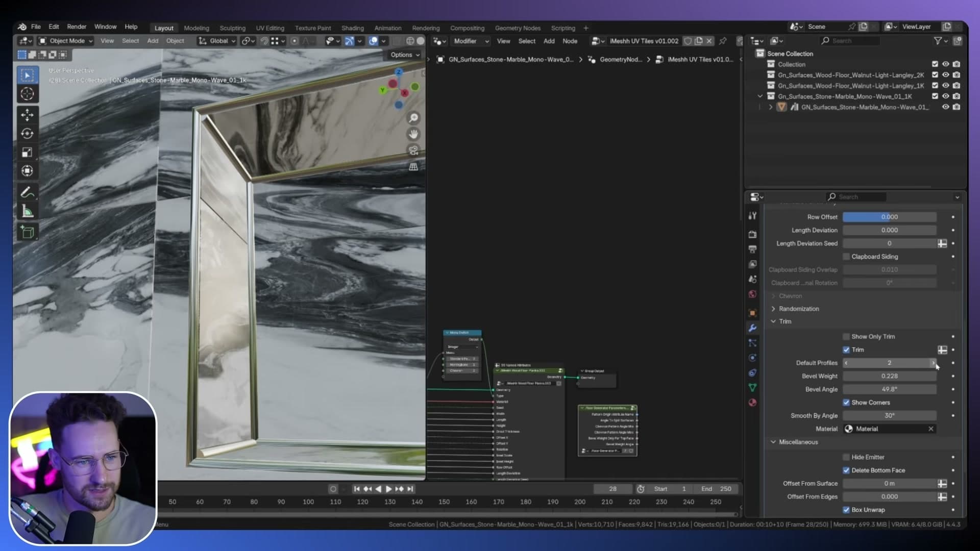Open the Object properties tab icon
Image resolution: width=980 pixels, height=551 pixels.
pos(752,313)
